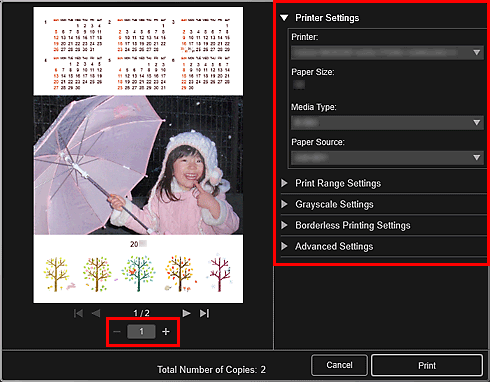Click the Total Number of Copies text
The image size is (490, 382).
click(211, 370)
